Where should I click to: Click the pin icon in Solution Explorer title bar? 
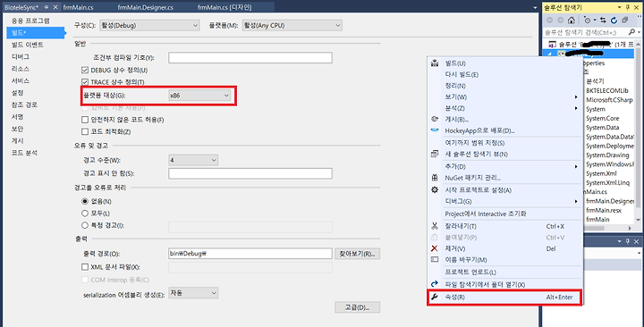pyautogui.click(x=628, y=7)
